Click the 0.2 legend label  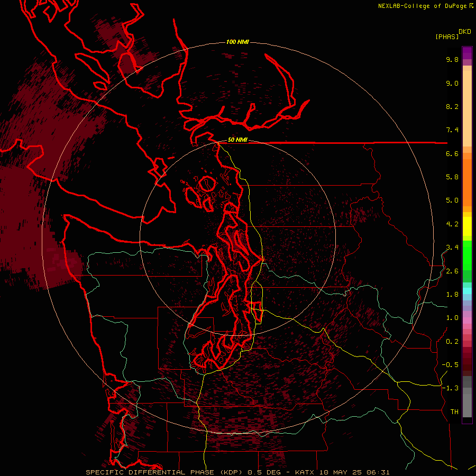click(x=452, y=342)
